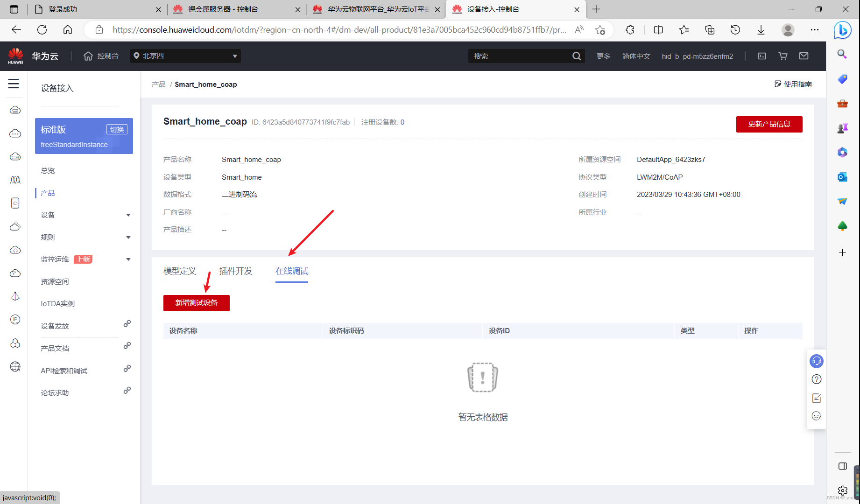This screenshot has width=860, height=504.
Task: Open Bing Copilot icon in Edge sidebar
Action: [x=843, y=30]
